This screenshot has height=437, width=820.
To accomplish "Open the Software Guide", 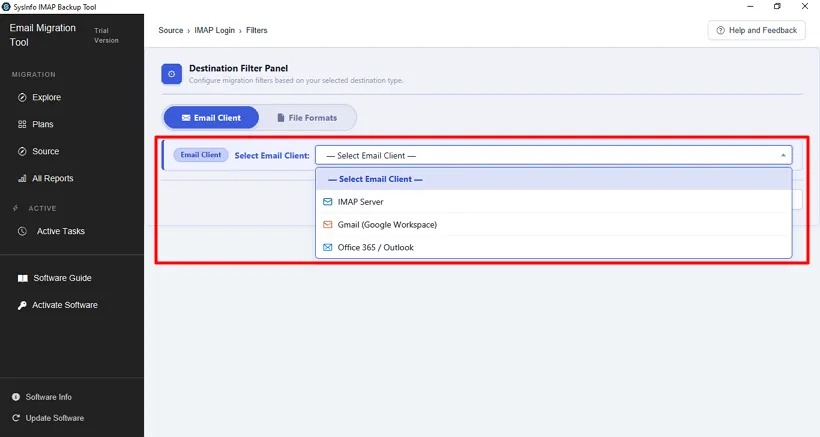I will pos(62,278).
